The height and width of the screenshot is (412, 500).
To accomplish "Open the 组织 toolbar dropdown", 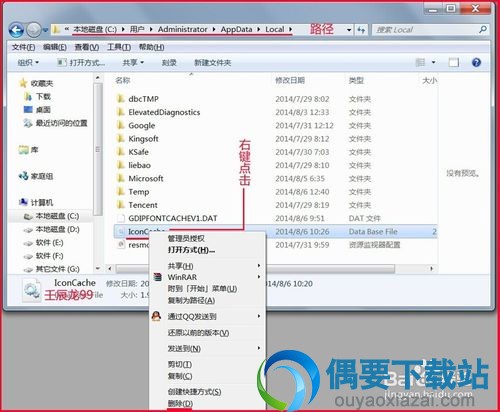I will [28, 63].
